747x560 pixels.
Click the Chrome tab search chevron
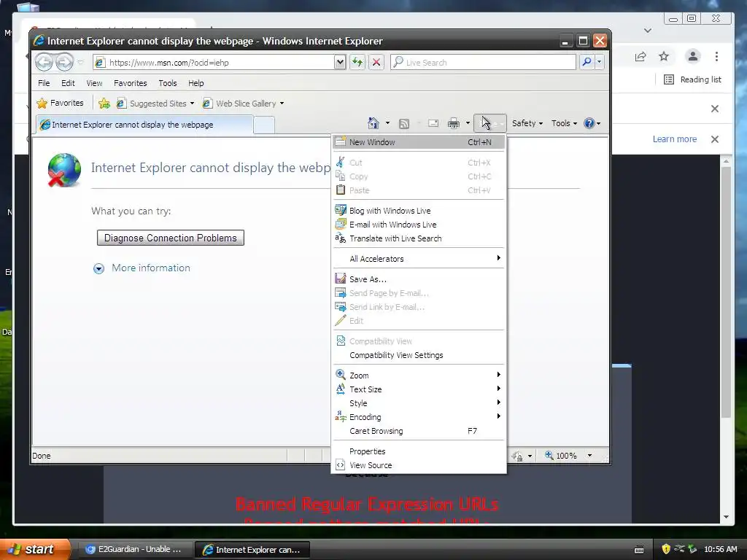pos(648,31)
